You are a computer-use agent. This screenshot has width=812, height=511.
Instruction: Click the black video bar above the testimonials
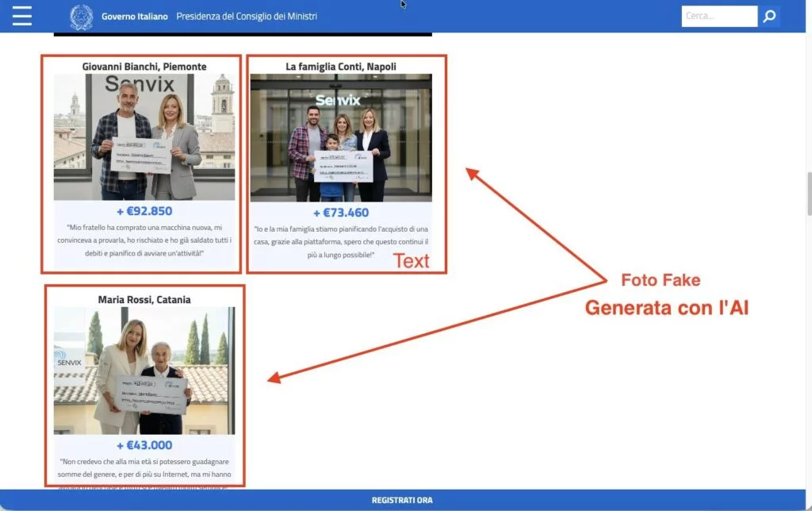[x=243, y=34]
